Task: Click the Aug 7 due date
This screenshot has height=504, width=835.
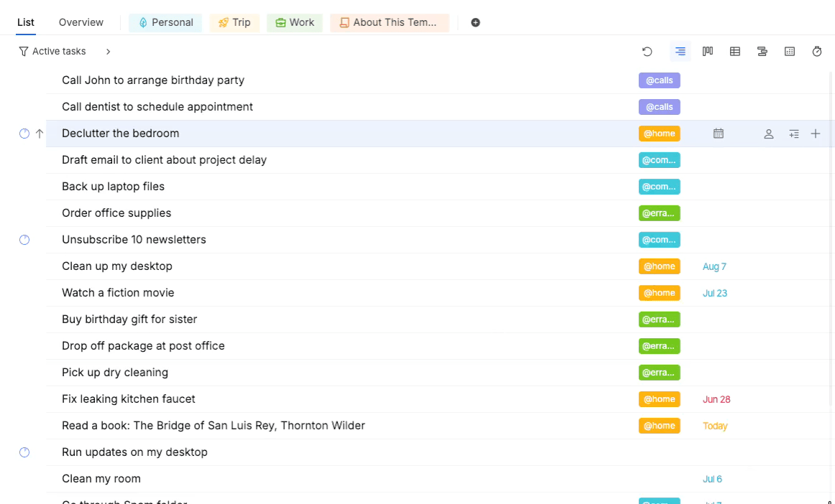Action: tap(714, 266)
